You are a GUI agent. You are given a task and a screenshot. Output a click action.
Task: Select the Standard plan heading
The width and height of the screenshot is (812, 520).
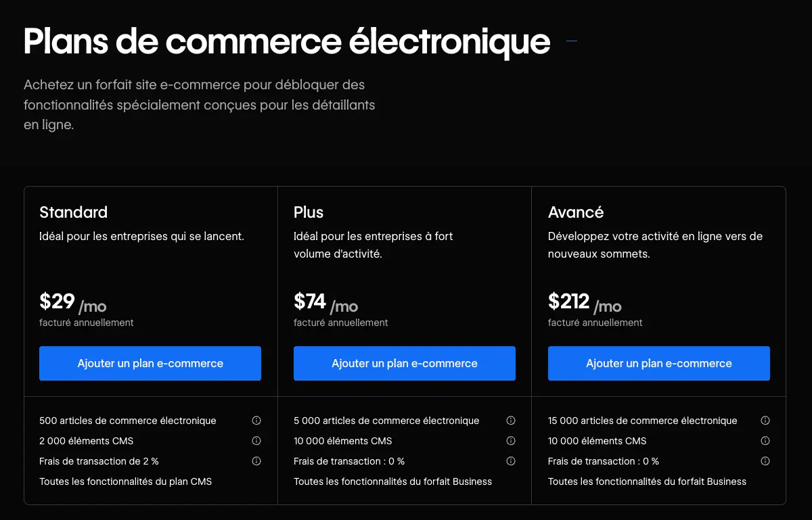click(73, 212)
